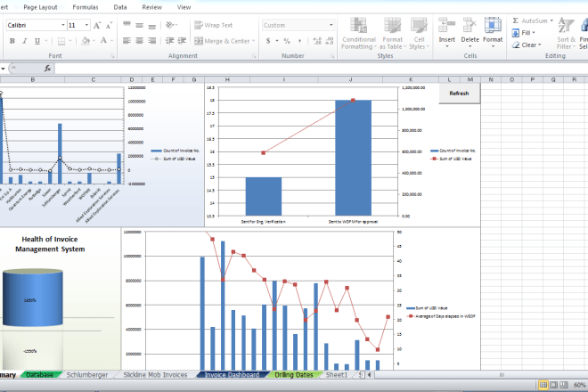The width and height of the screenshot is (588, 392).
Task: Align text right
Action: coord(151,40)
